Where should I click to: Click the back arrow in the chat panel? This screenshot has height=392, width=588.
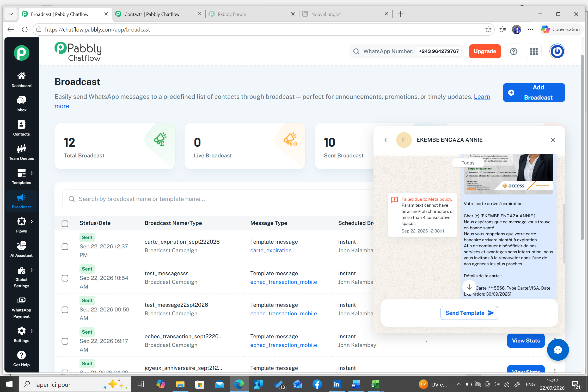pyautogui.click(x=386, y=140)
